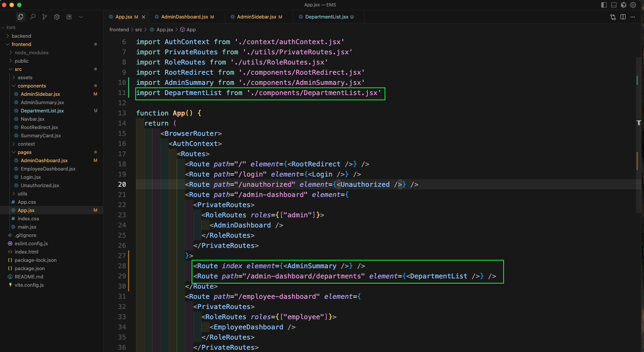
Task: Click the src breadcrumb segment
Action: (x=139, y=29)
